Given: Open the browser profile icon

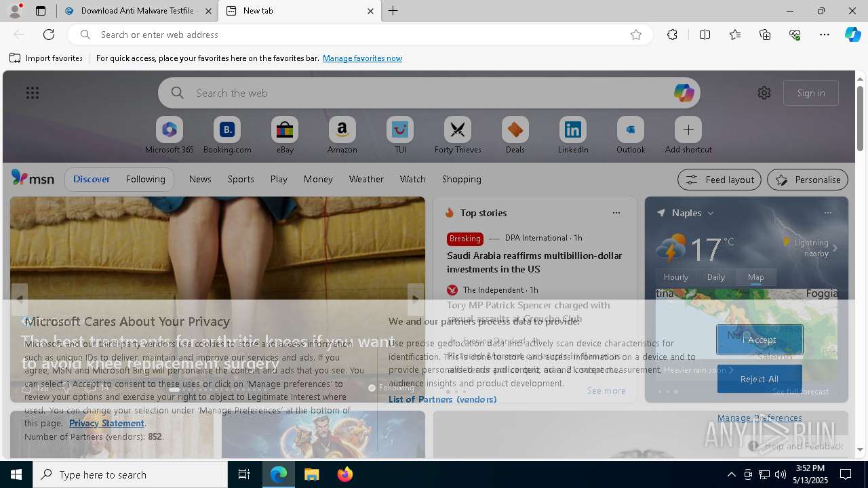Looking at the screenshot, I should point(15,11).
